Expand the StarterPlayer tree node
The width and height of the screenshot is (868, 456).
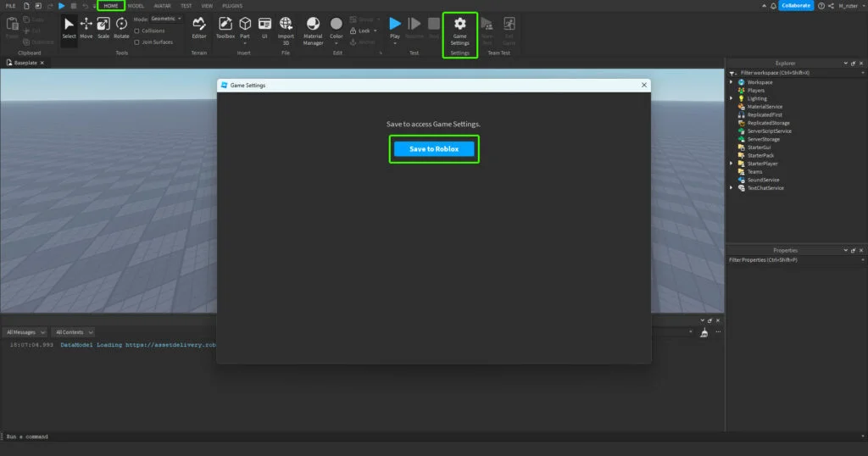tap(732, 164)
